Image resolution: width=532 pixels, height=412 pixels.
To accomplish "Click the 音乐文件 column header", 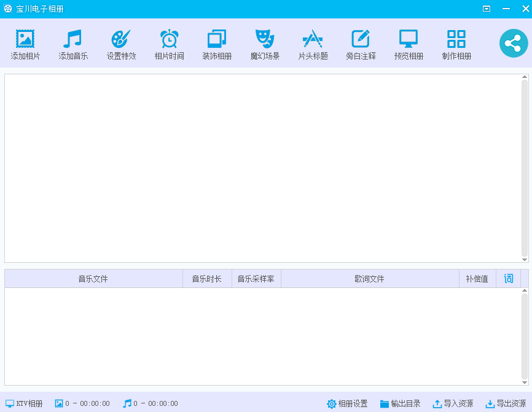I will [x=93, y=279].
